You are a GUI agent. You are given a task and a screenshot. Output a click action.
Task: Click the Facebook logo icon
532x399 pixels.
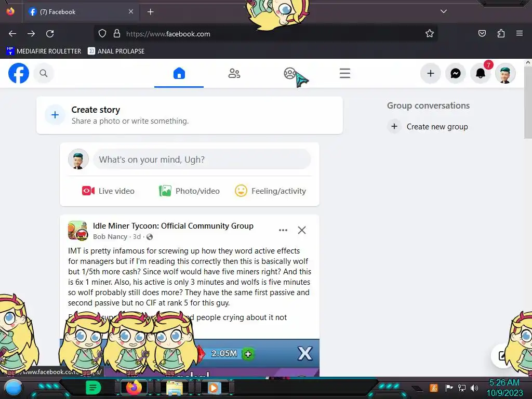point(19,73)
